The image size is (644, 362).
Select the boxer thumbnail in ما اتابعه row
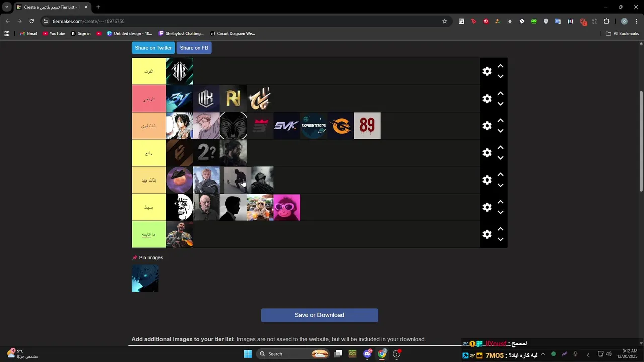180,234
